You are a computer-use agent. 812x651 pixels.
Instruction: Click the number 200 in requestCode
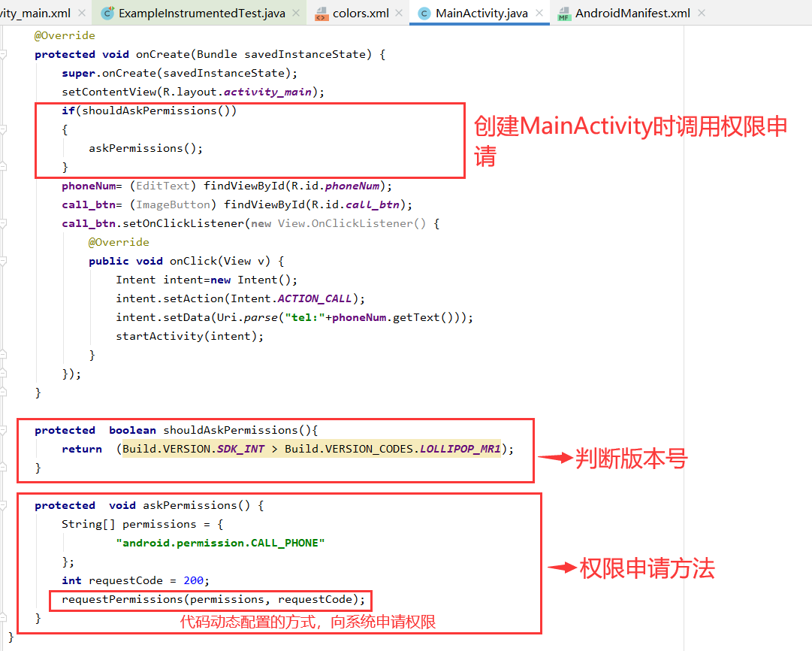click(193, 580)
